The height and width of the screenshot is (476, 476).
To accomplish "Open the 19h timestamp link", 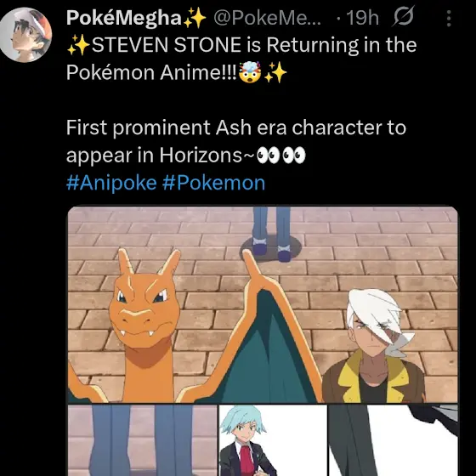I will pyautogui.click(x=363, y=19).
